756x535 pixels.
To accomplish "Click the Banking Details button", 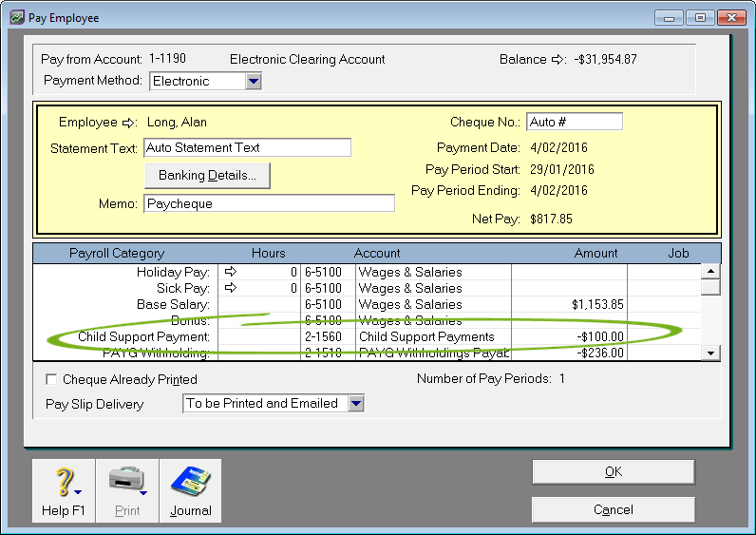I will pyautogui.click(x=207, y=176).
